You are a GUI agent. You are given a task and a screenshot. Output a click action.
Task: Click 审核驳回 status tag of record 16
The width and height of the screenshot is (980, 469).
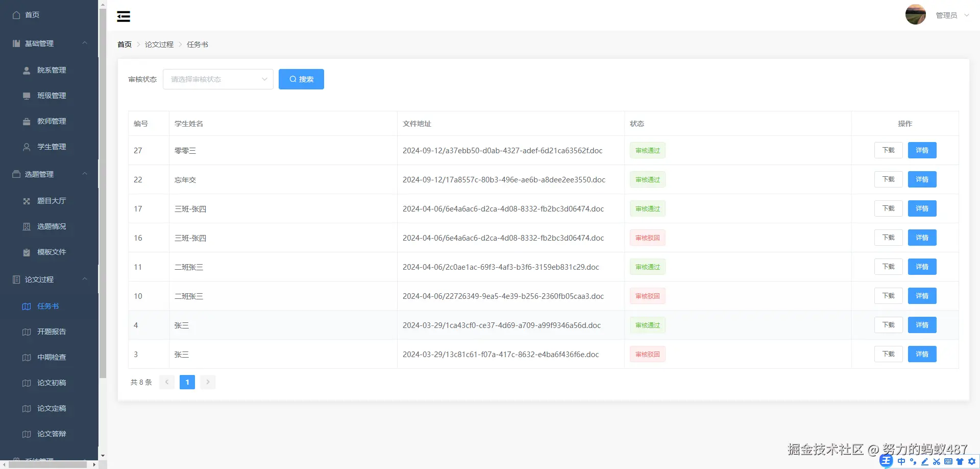tap(648, 238)
